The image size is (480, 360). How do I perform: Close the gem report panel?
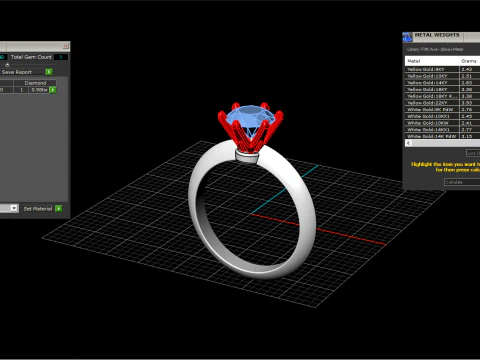point(66,46)
